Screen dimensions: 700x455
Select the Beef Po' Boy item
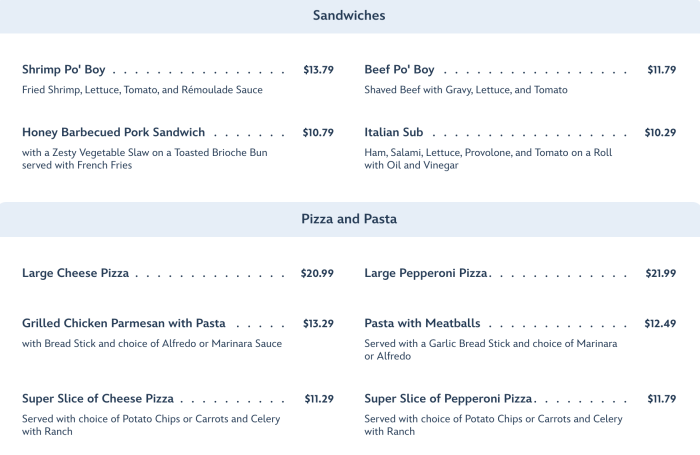coord(400,70)
